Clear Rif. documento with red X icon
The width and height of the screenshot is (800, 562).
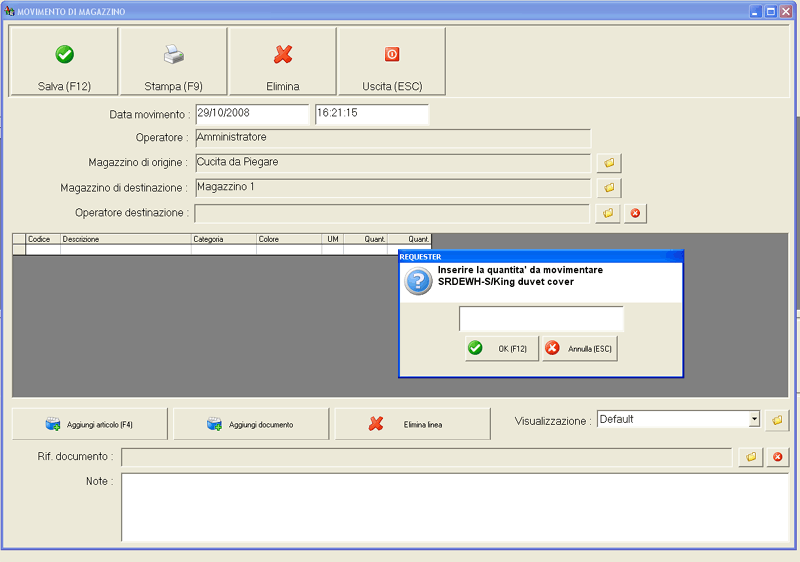point(778,457)
